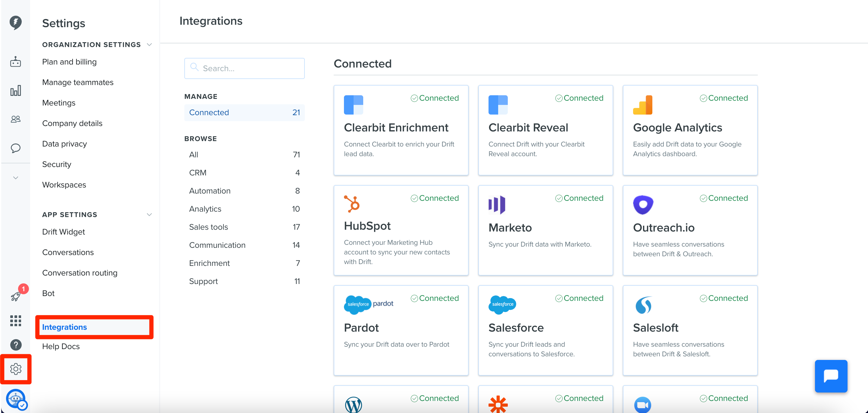Open the app grid icon
This screenshot has height=413, width=868.
point(15,321)
